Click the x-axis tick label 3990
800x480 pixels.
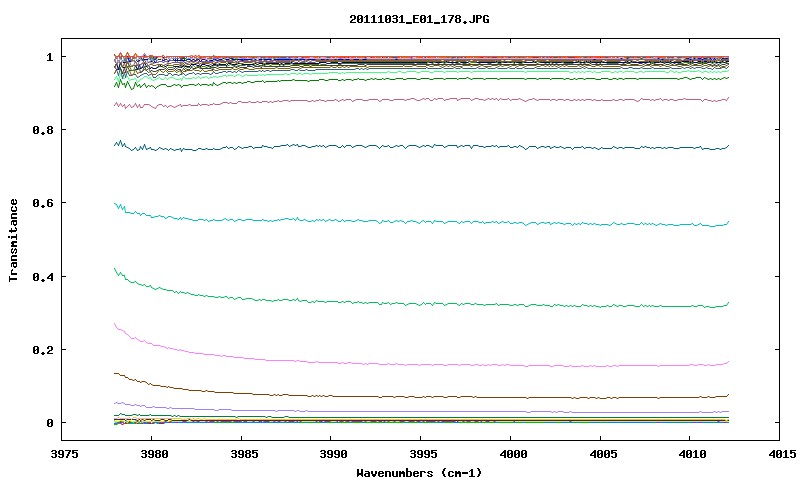[333, 454]
